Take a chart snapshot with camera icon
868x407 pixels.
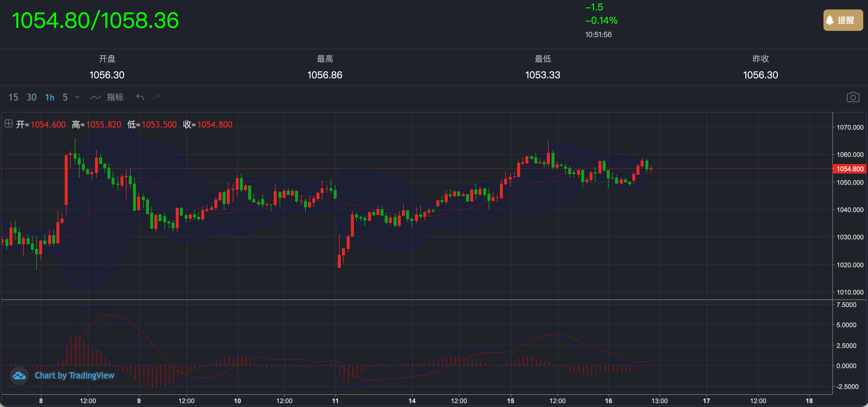point(853,97)
